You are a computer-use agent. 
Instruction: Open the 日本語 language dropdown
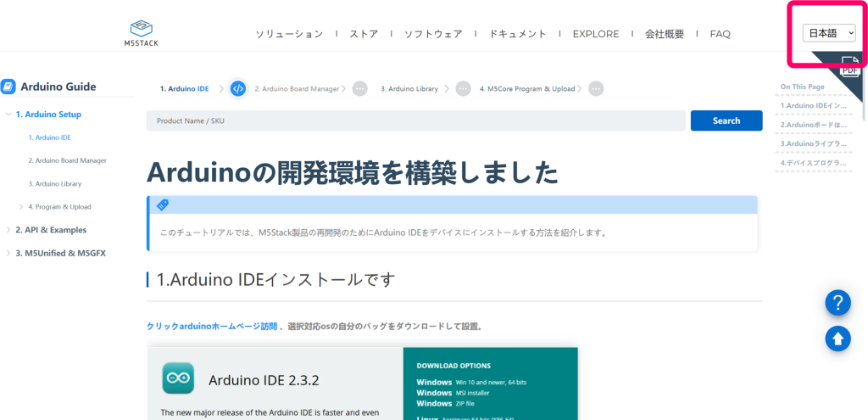tap(829, 33)
